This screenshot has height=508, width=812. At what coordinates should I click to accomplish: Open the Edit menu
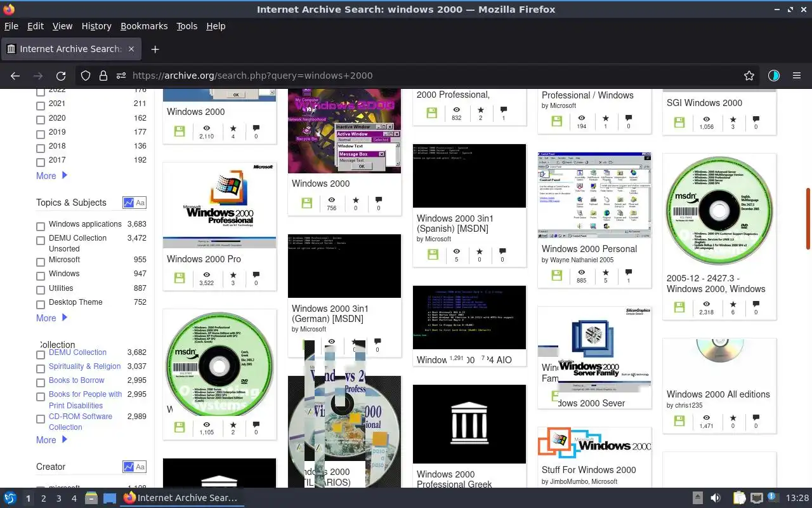[x=36, y=26]
